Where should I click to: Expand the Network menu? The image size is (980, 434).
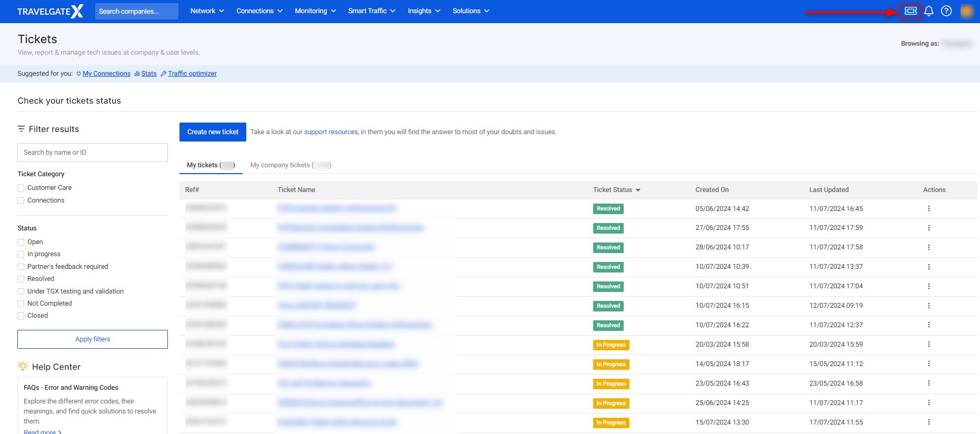[207, 11]
